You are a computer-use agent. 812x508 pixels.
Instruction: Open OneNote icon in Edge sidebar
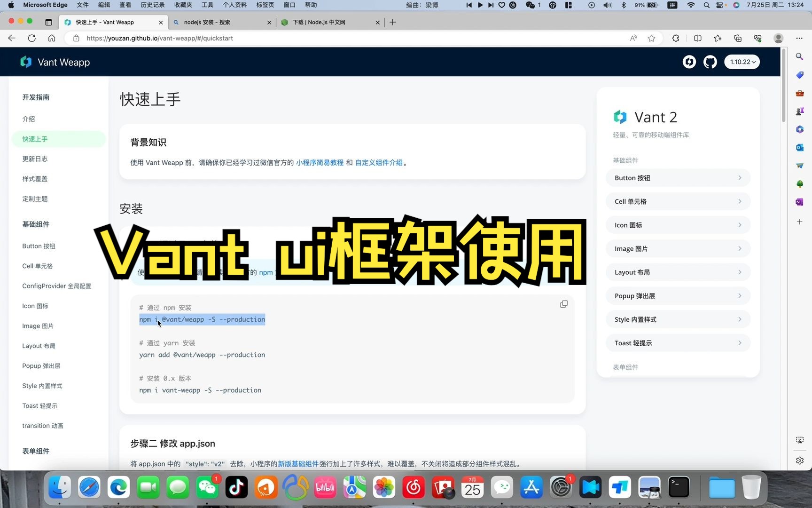click(799, 202)
